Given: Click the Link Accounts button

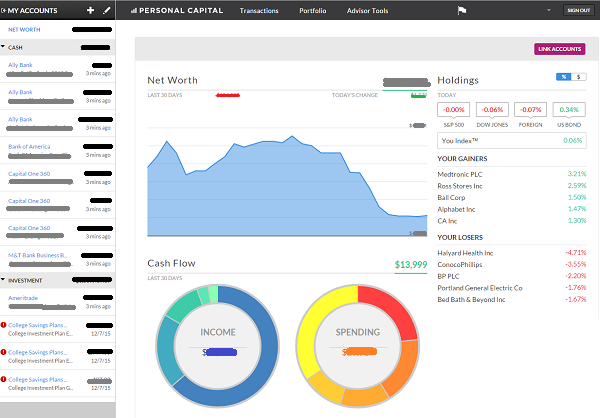Looking at the screenshot, I should [559, 49].
